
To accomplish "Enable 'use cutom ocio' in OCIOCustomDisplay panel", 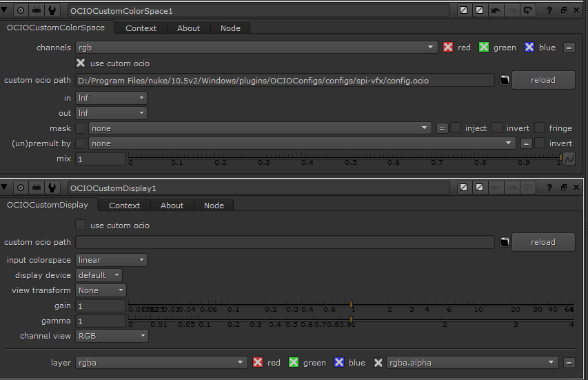I will (81, 226).
